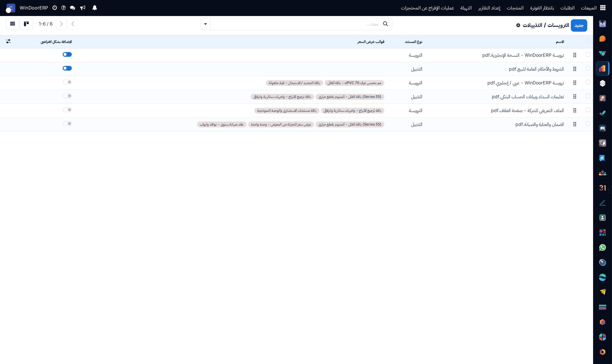Grab the handle for الشروط والأحكام العامة للبيع.pdf row
Screen dimensions: 612x364
coord(575,69)
